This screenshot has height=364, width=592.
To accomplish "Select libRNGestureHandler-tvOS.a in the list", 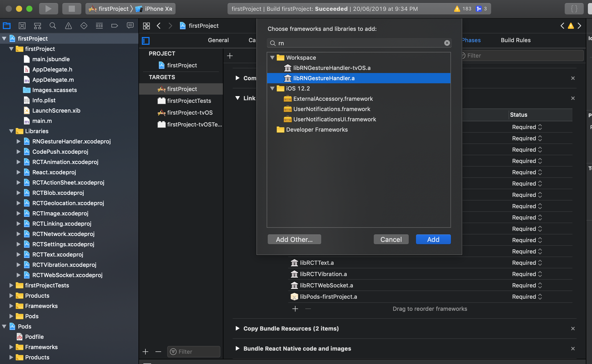I will pos(332,68).
